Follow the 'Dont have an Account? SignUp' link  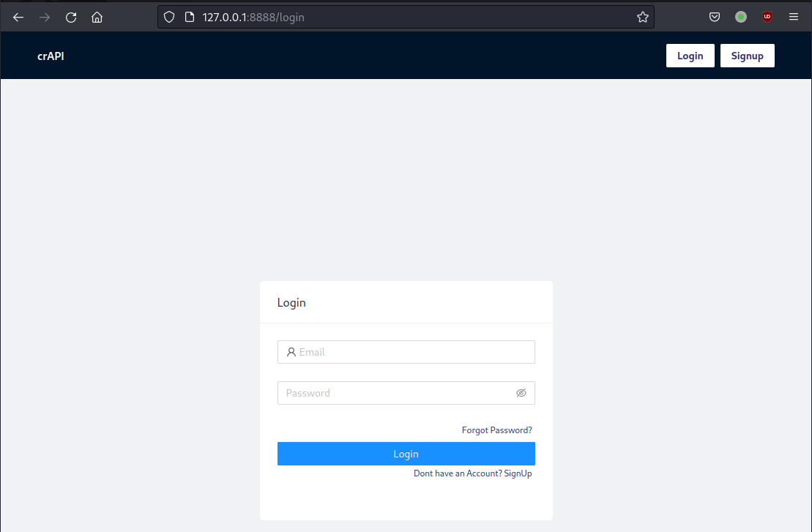(473, 473)
